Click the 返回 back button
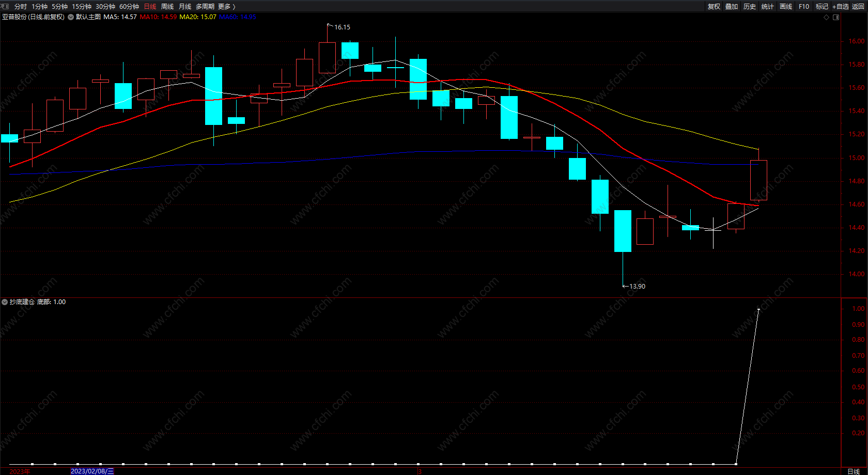Screen dimensions: 868x475 858,6
